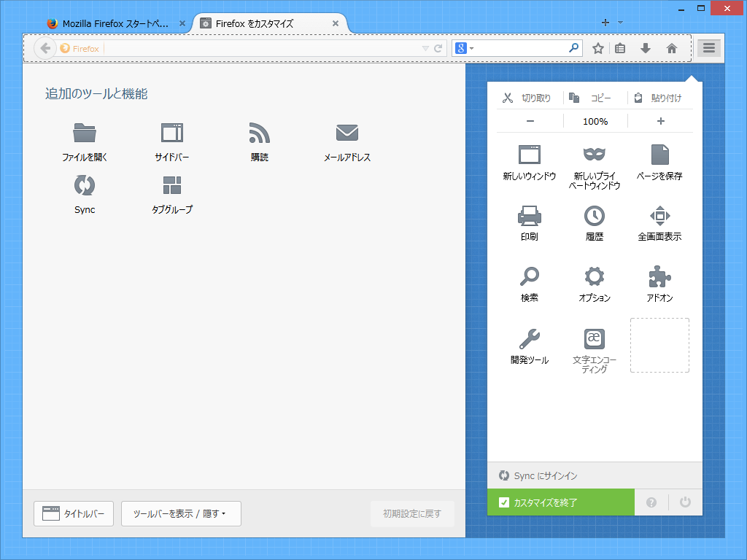747x560 pixels.
Task: Open the ツールバーを表示/隠す dropdown
Action: point(181,513)
